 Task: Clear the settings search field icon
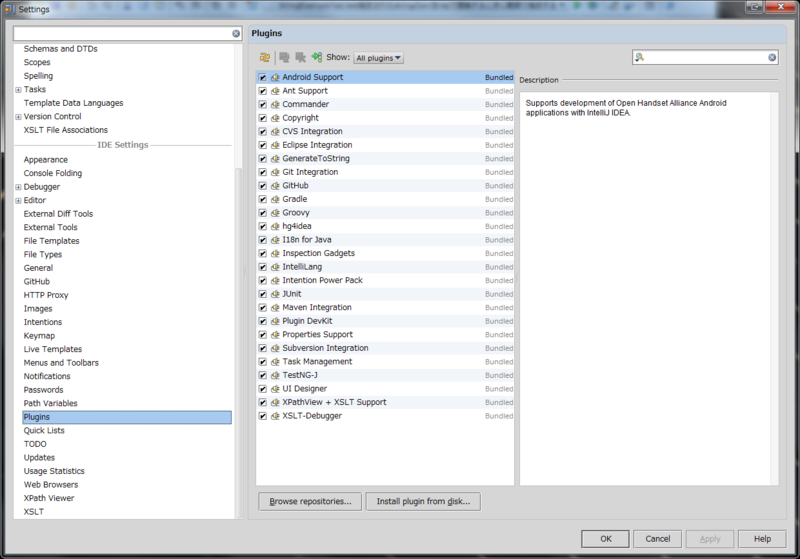pos(236,34)
